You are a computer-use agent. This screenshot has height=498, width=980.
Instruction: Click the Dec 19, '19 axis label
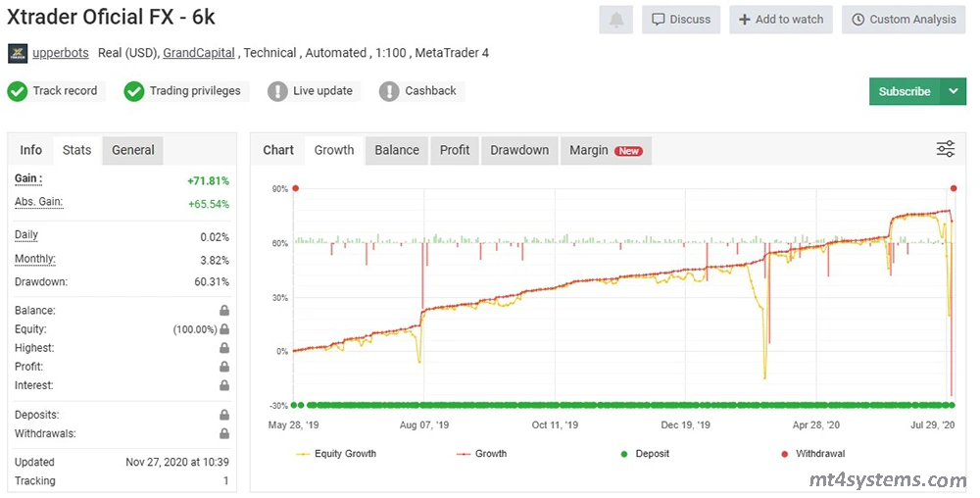[686, 424]
